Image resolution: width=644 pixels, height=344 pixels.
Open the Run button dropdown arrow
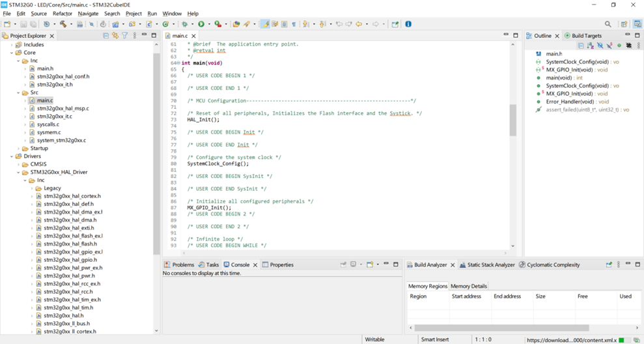(x=208, y=24)
